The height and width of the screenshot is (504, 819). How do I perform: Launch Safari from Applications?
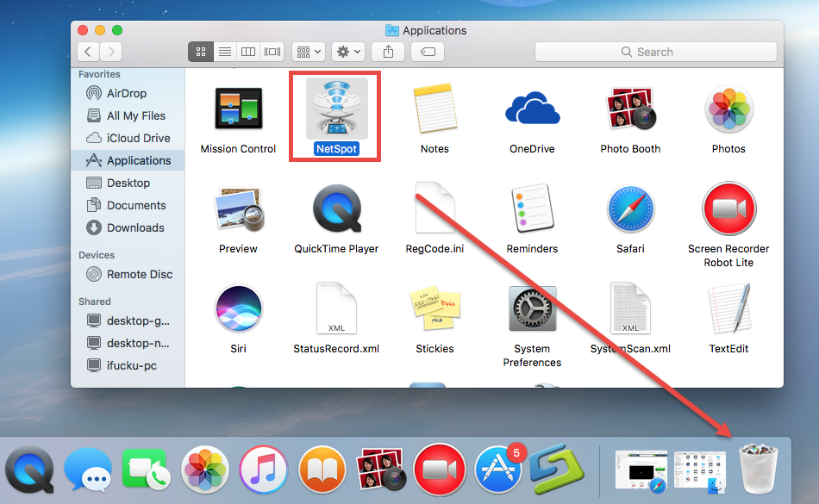(x=630, y=208)
